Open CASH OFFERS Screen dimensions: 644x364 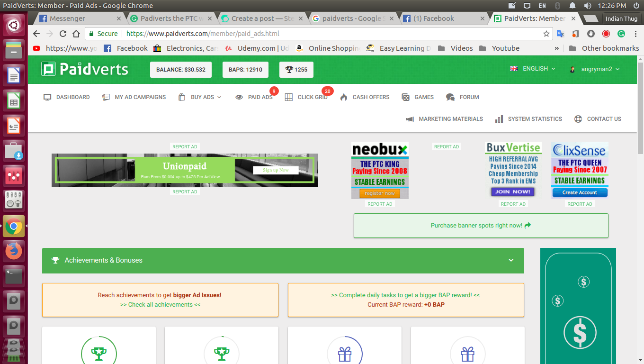pos(365,97)
